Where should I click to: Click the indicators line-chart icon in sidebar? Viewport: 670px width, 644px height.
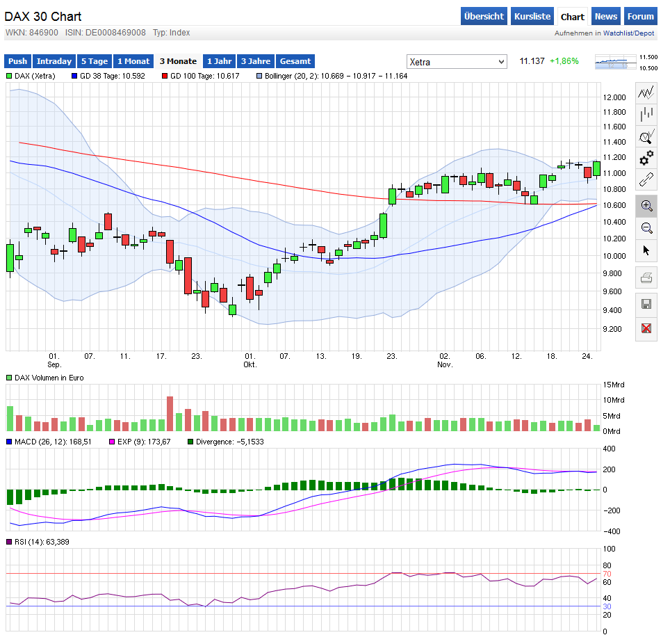tap(646, 92)
